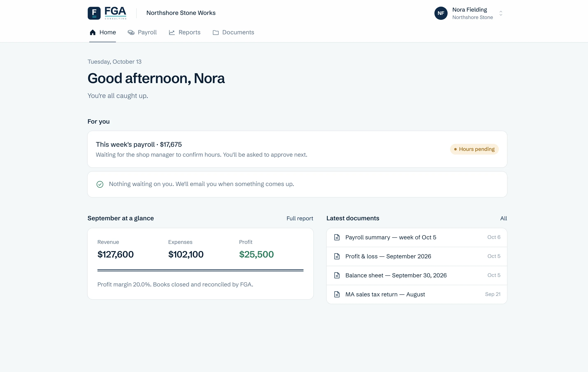This screenshot has width=588, height=372.
Task: Open Balance sheet — September 30, 2026
Action: pyautogui.click(x=417, y=275)
